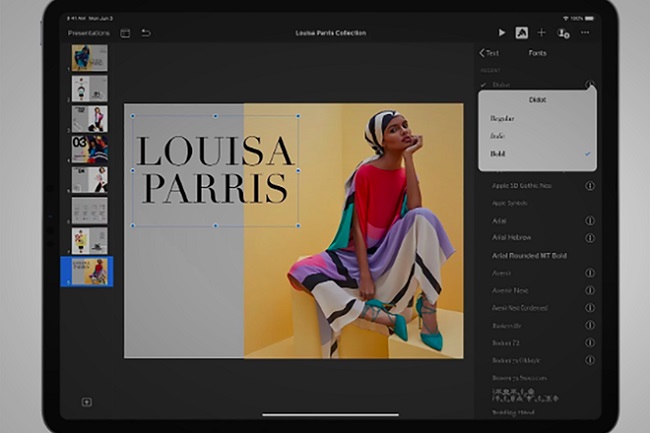Tap the plus Insert icon
This screenshot has height=433, width=650.
pyautogui.click(x=541, y=33)
